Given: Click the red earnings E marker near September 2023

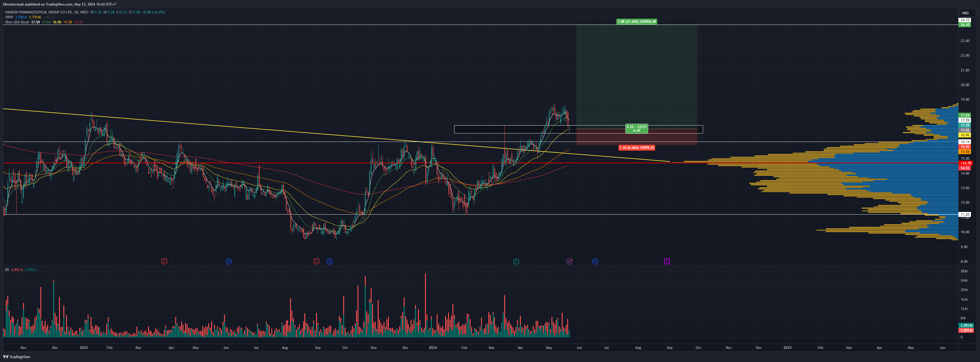Looking at the screenshot, I should click(x=316, y=261).
